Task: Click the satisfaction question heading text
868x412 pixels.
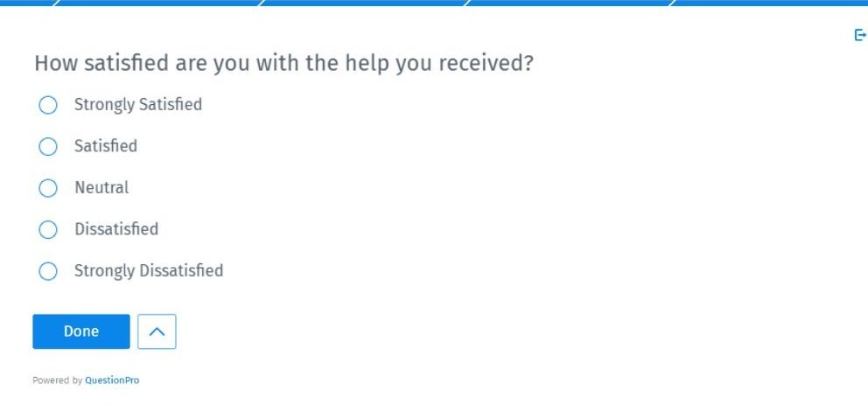Action: coord(284,63)
